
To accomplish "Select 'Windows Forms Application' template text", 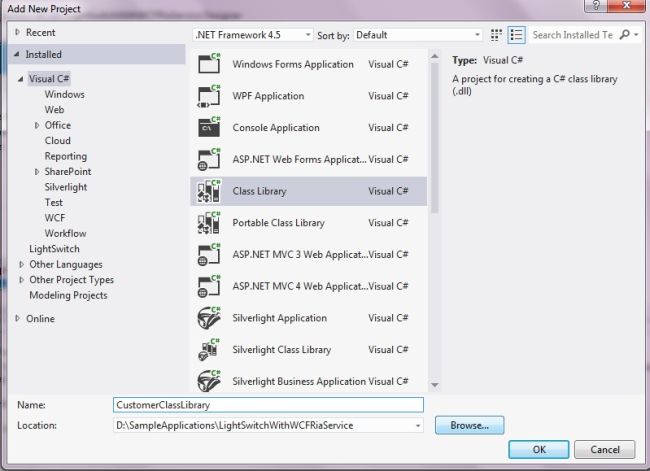I will click(x=293, y=64).
